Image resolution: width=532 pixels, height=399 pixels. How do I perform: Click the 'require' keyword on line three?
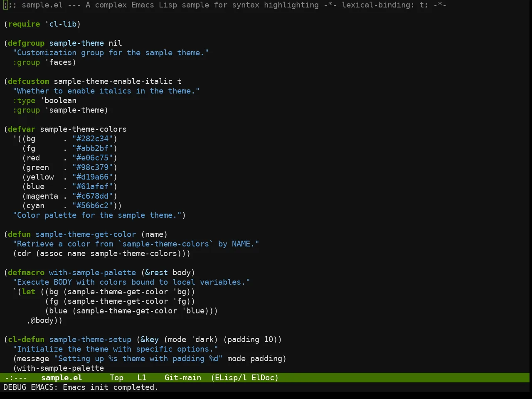point(24,24)
